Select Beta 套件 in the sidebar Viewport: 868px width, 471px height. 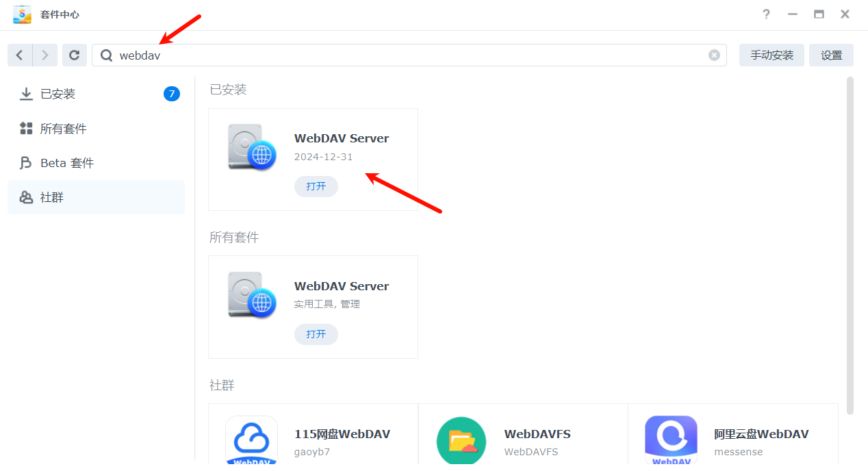[96, 163]
